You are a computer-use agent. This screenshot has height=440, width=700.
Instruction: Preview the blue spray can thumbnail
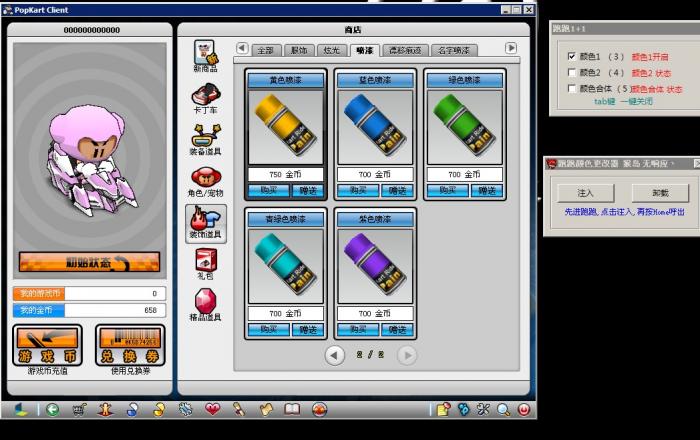coord(375,127)
